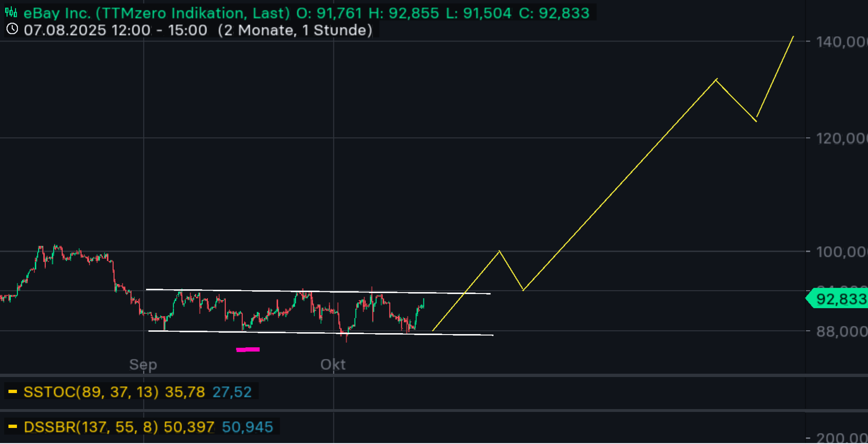The width and height of the screenshot is (868, 444).
Task: Click the blue SSTOC value 27,52
Action: click(x=232, y=392)
